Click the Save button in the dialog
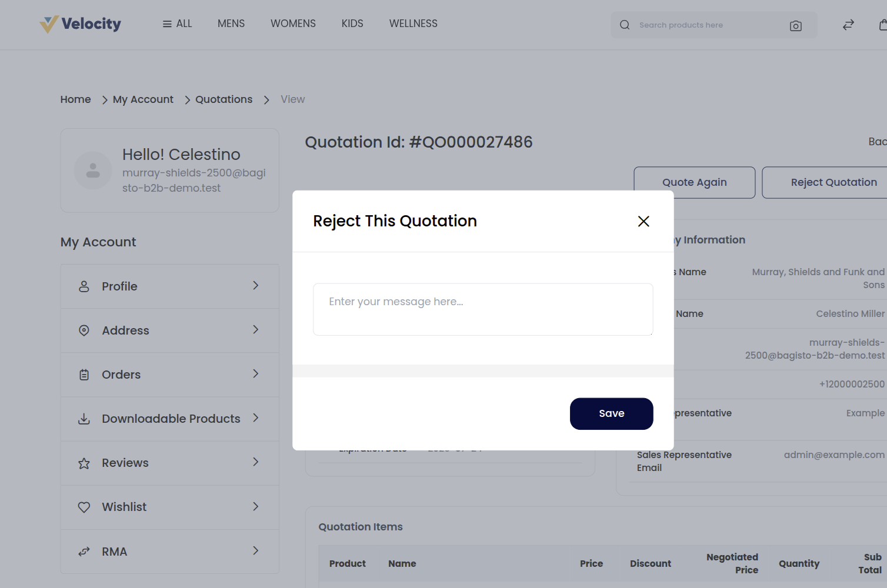Screen dimensions: 887x588 click(x=611, y=413)
